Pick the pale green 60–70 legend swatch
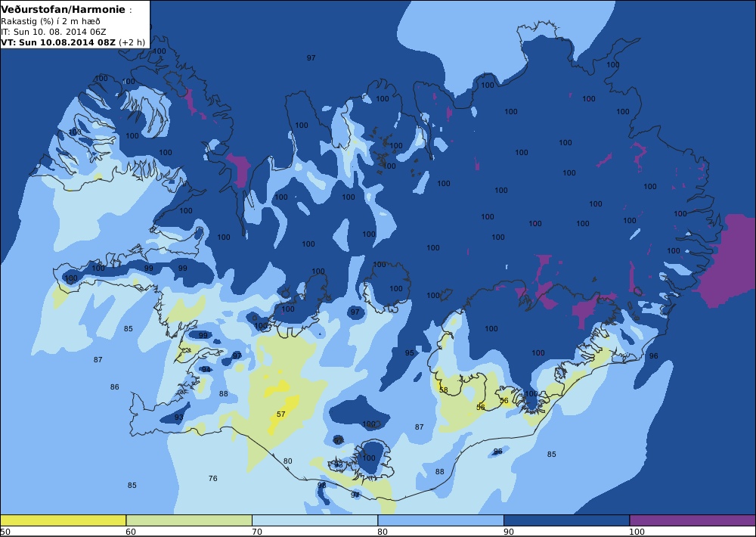756x537 pixels. point(189,520)
